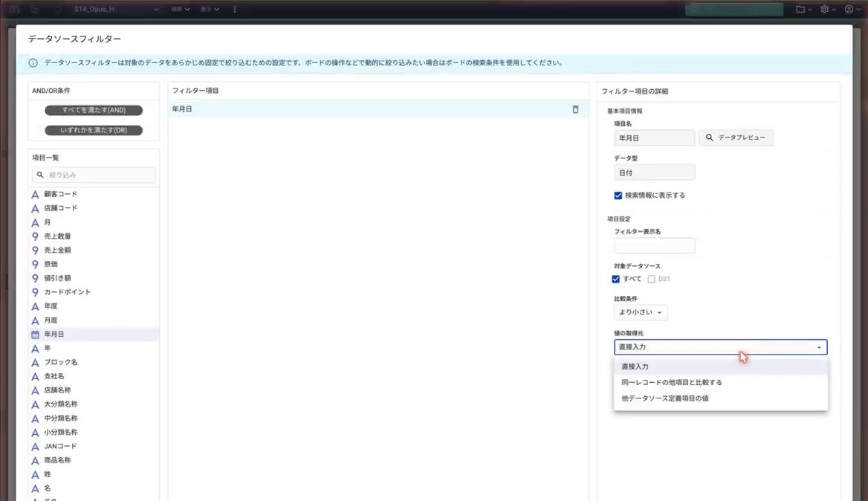Select いずれかを満たす(OR) condition
868x501 pixels.
tap(94, 130)
